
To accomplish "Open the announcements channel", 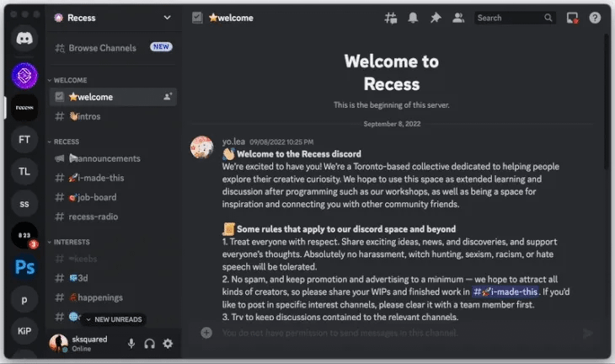I will [x=113, y=158].
